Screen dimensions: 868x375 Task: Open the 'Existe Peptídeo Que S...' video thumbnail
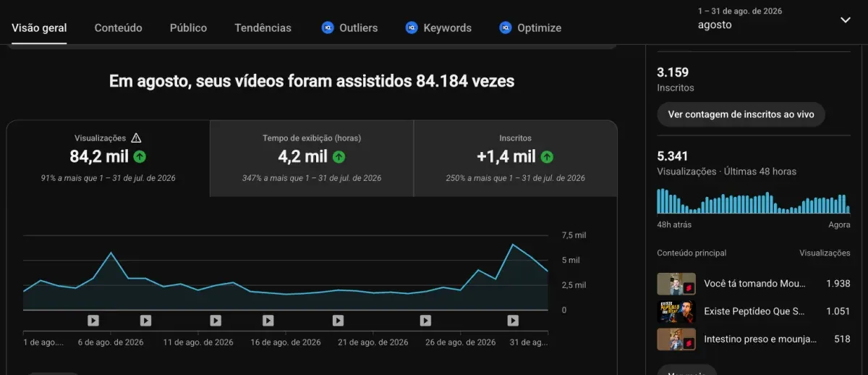[x=676, y=311]
